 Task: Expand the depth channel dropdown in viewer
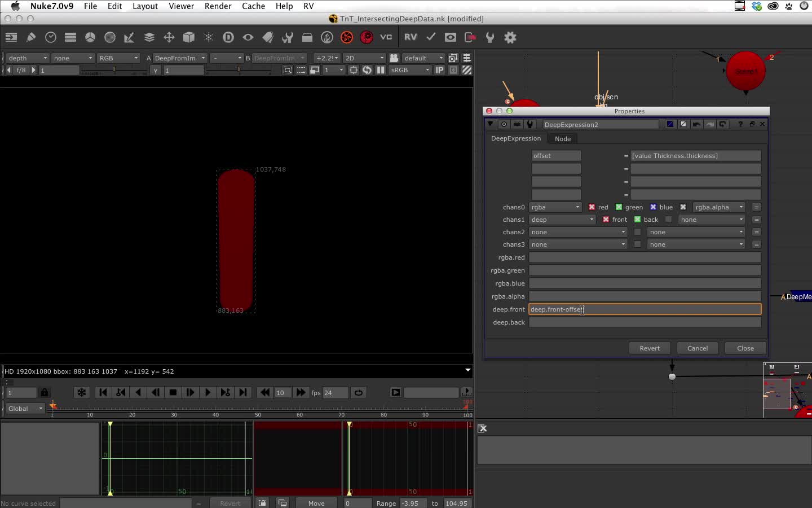tap(27, 58)
